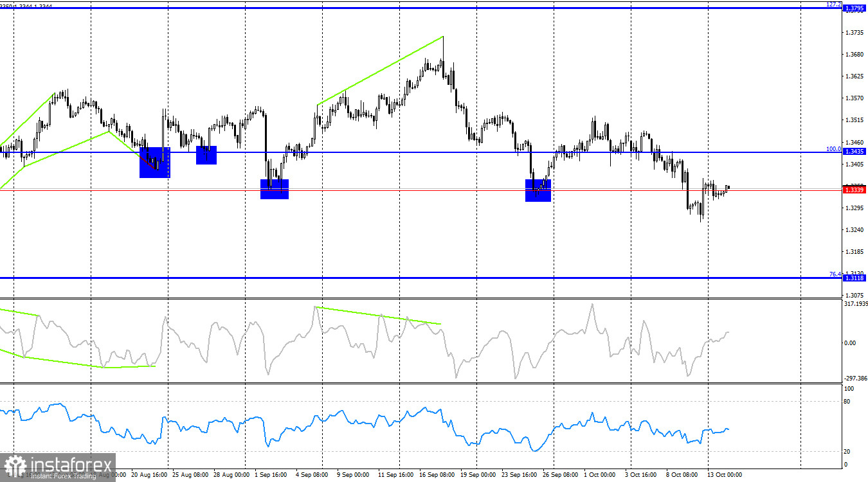The width and height of the screenshot is (868, 482).
Task: Click the 1.3680 price axis value
Action: (x=855, y=54)
